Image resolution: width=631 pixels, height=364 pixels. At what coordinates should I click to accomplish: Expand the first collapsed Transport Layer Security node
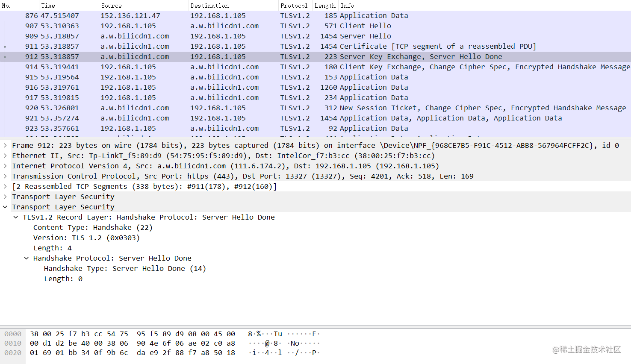(5, 197)
